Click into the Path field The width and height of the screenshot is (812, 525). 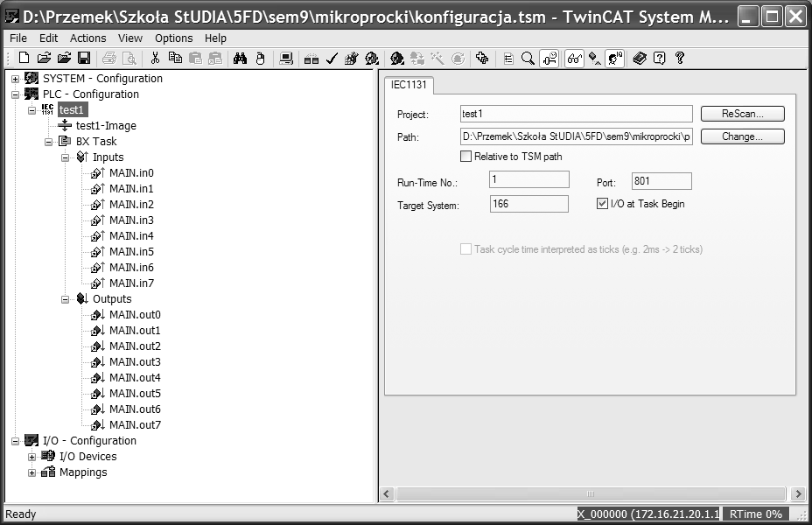[x=576, y=136]
